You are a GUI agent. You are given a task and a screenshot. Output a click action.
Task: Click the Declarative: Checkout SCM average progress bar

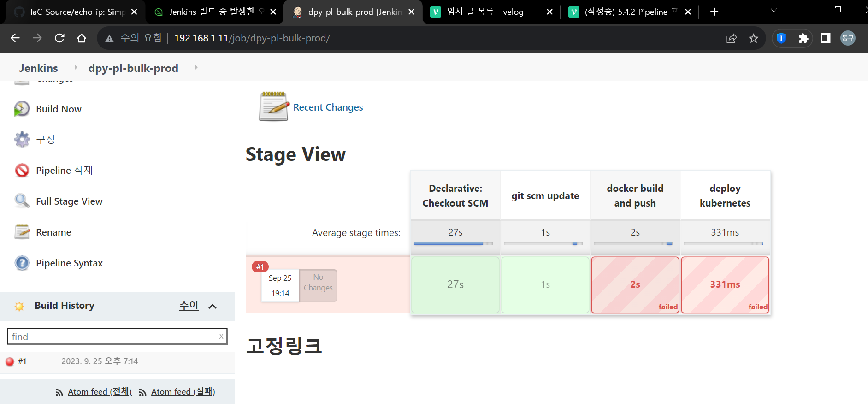click(x=454, y=243)
